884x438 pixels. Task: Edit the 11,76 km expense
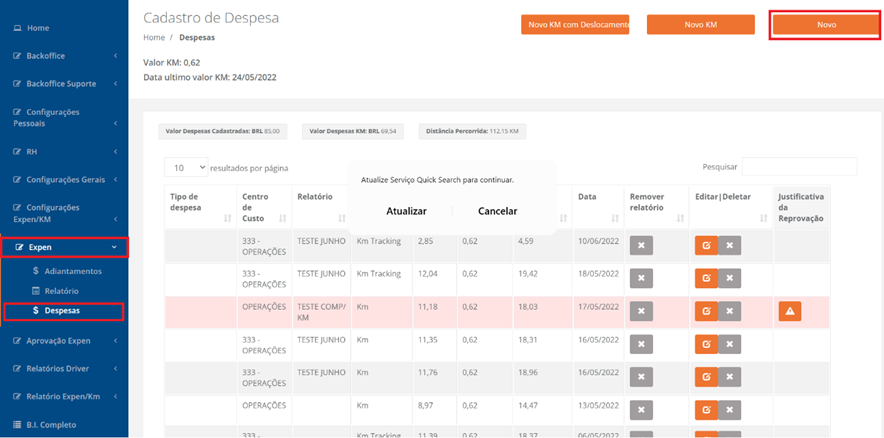(706, 377)
